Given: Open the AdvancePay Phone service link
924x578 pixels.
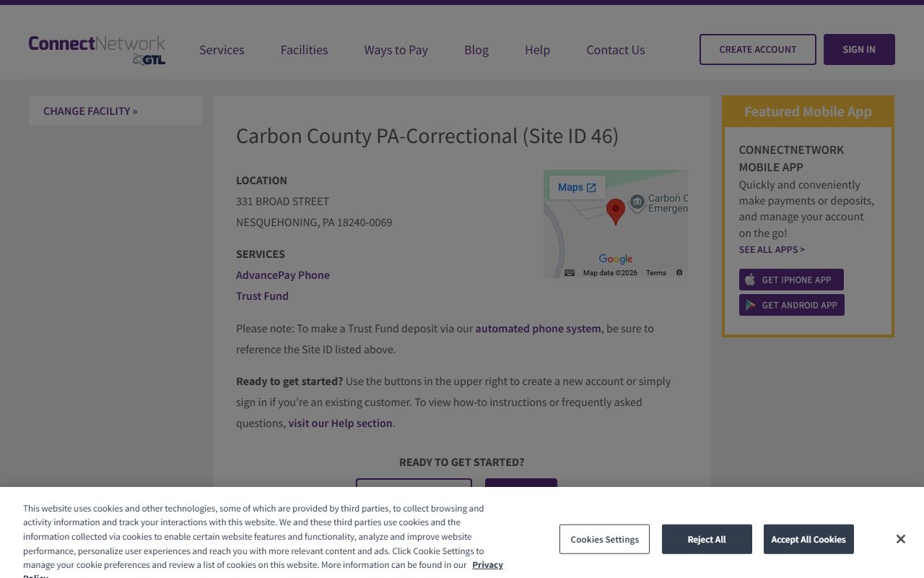Looking at the screenshot, I should [x=283, y=275].
